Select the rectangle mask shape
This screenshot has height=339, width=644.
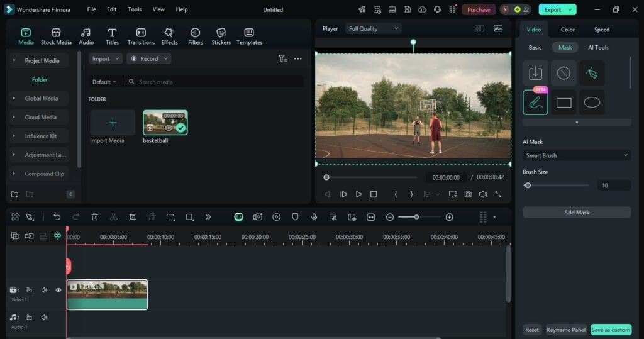(x=563, y=103)
